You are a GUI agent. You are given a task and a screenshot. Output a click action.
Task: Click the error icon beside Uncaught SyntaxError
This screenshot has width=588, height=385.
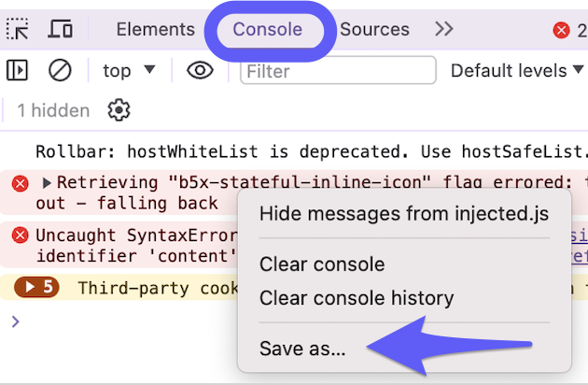coord(20,235)
